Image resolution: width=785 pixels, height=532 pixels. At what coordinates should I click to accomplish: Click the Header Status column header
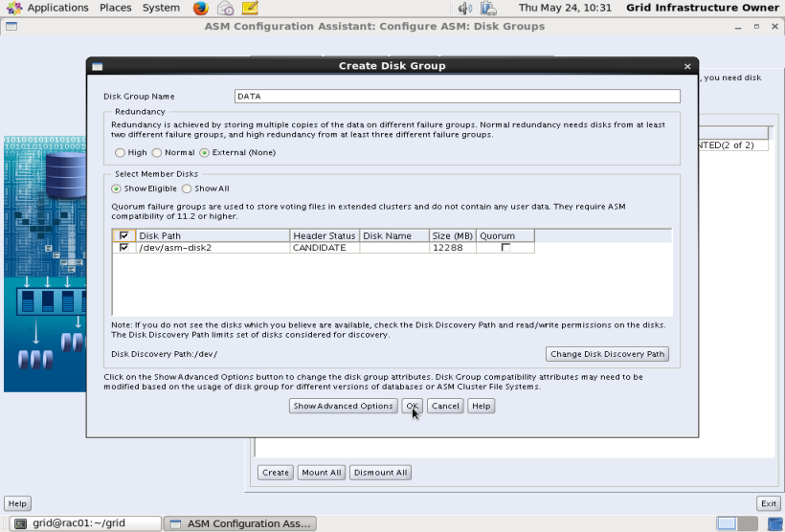[325, 235]
